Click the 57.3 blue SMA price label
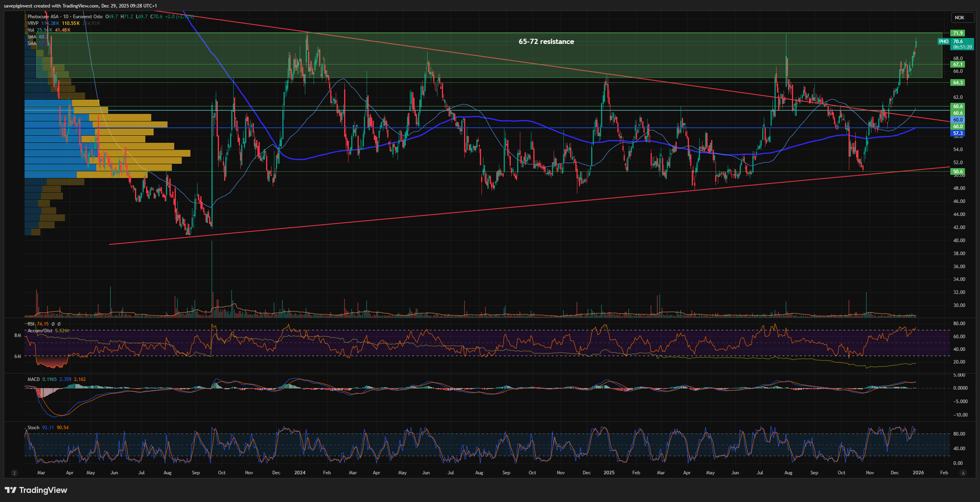980x502 pixels. click(x=958, y=133)
